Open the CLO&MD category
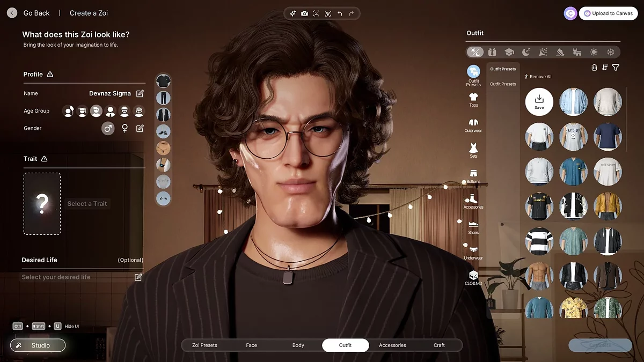The width and height of the screenshot is (644, 362). [x=473, y=278]
